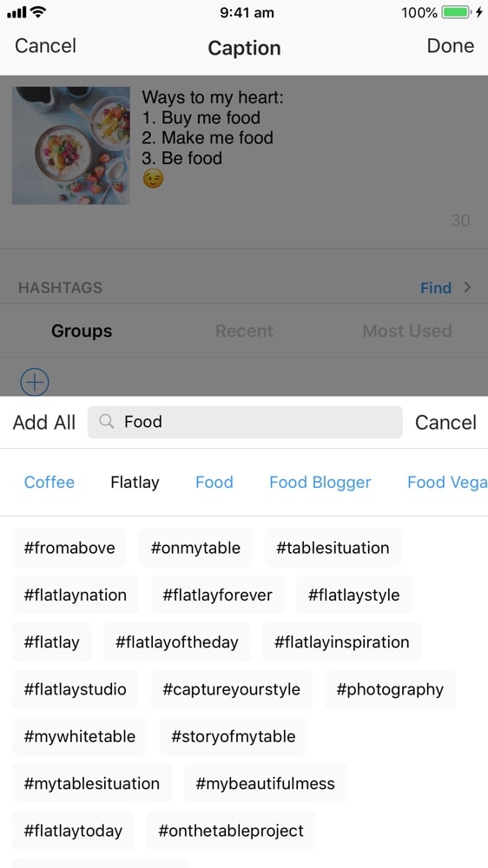Select the Coffee hashtag group
This screenshot has height=868, width=488.
click(49, 482)
